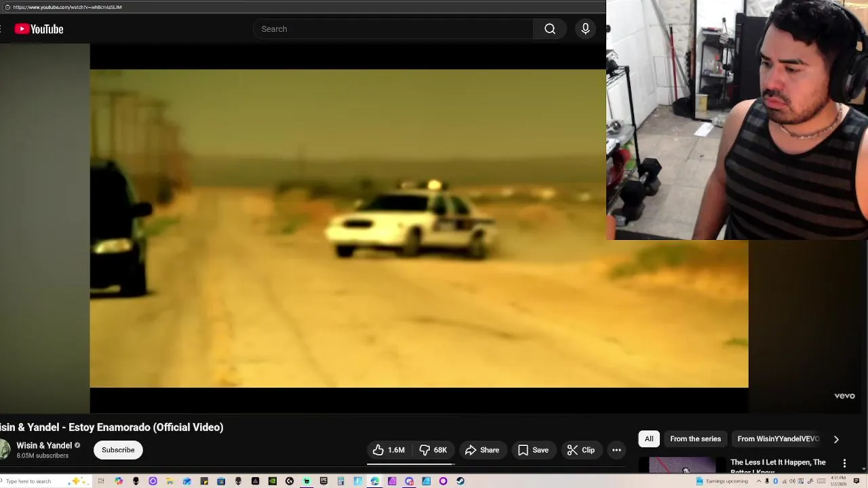The image size is (868, 488).
Task: Open the volume tray icon
Action: coord(792,481)
